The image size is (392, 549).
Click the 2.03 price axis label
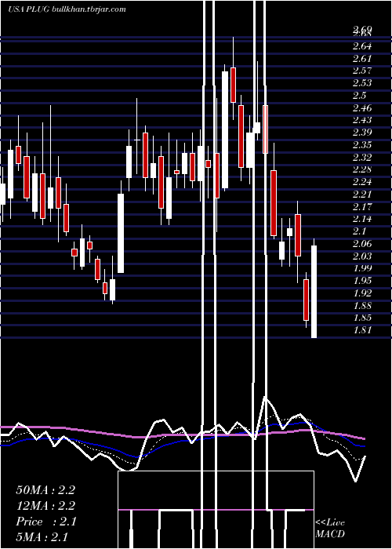tap(362, 256)
